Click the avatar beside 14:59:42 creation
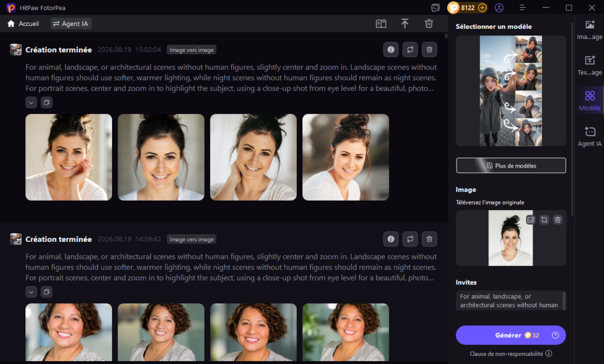 pyautogui.click(x=16, y=239)
